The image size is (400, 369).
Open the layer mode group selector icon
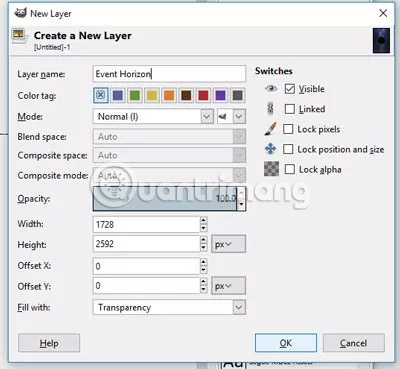click(x=231, y=117)
